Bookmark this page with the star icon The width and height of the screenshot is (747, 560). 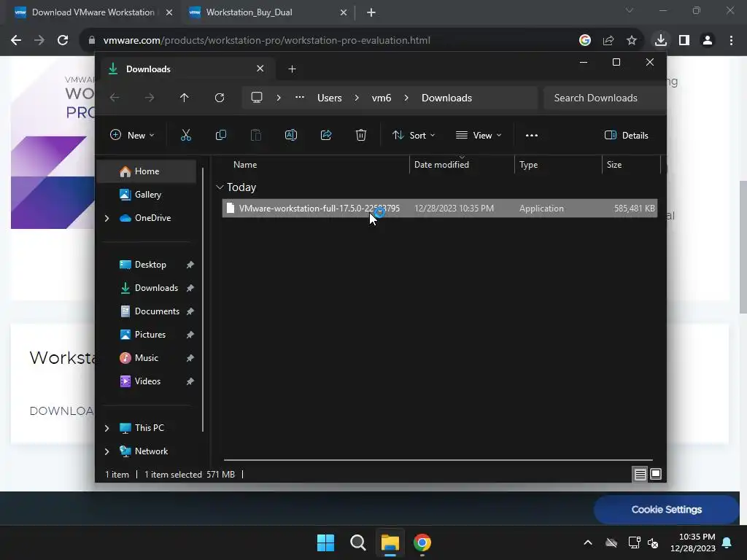(632, 40)
